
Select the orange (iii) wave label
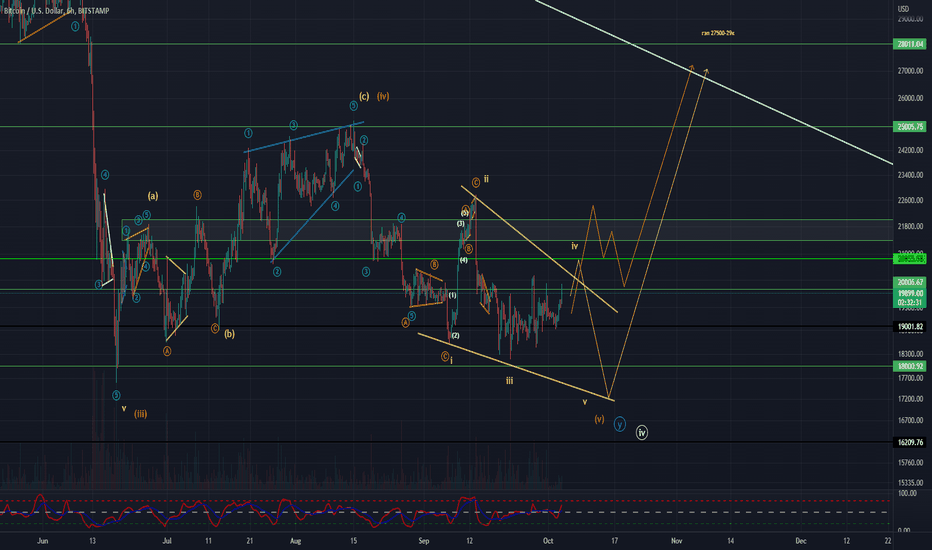[140, 414]
